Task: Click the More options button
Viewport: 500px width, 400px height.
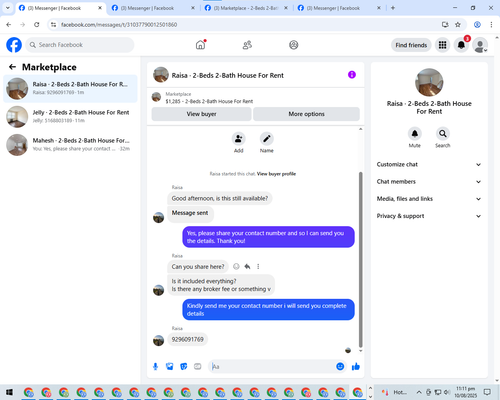Action: click(x=306, y=114)
